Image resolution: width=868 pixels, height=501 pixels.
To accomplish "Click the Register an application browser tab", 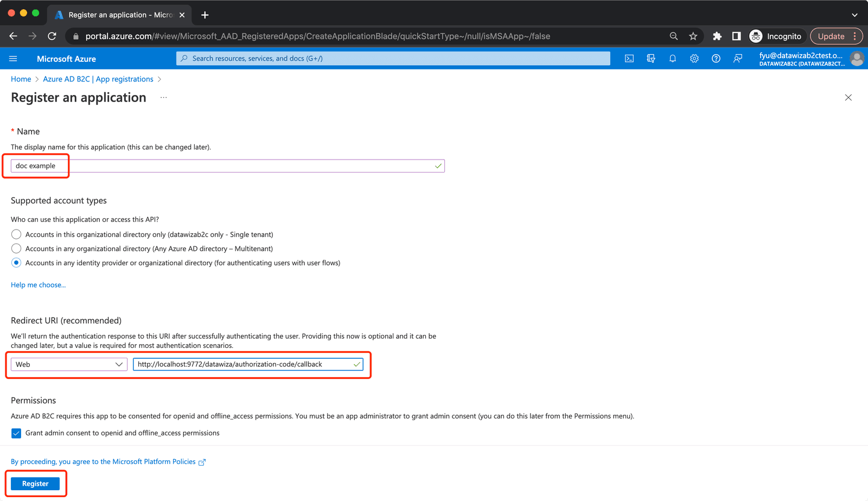I will (x=119, y=15).
